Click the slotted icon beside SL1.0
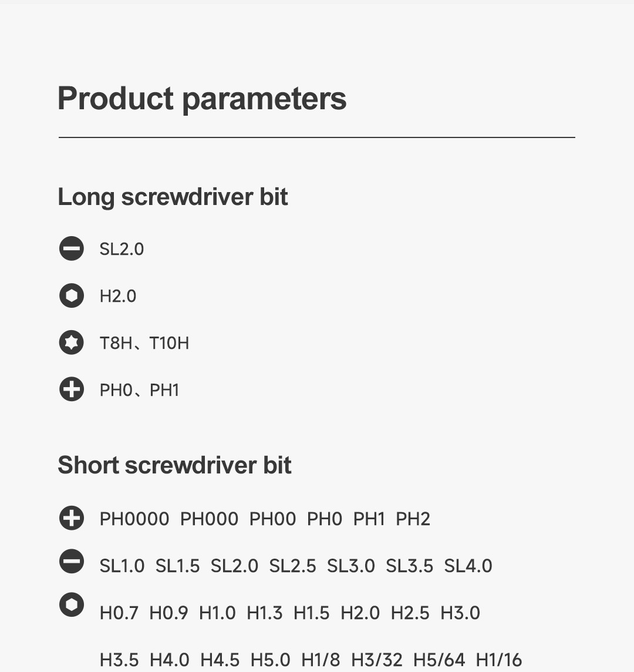This screenshot has height=672, width=634. (72, 562)
